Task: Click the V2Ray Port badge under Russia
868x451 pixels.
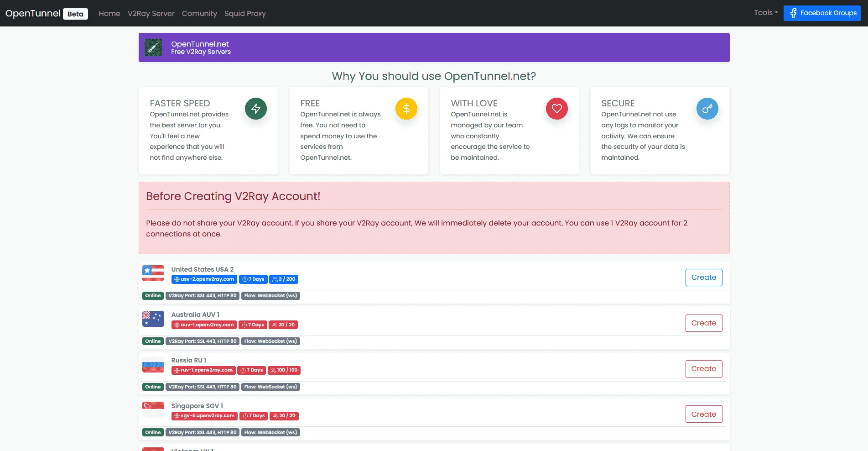Action: pos(203,387)
